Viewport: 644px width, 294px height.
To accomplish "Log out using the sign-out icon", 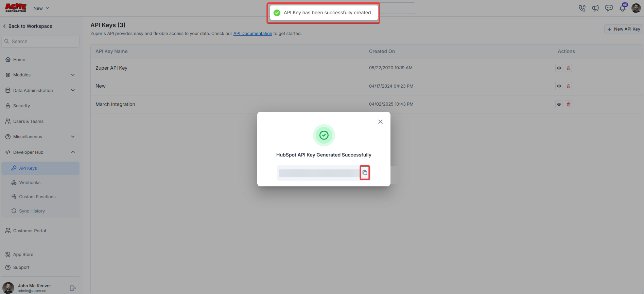I will tap(73, 288).
